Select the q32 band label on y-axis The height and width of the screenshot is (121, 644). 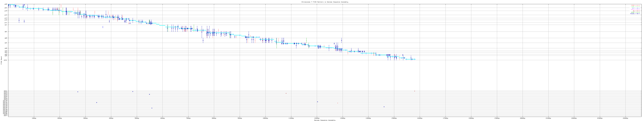6,48
